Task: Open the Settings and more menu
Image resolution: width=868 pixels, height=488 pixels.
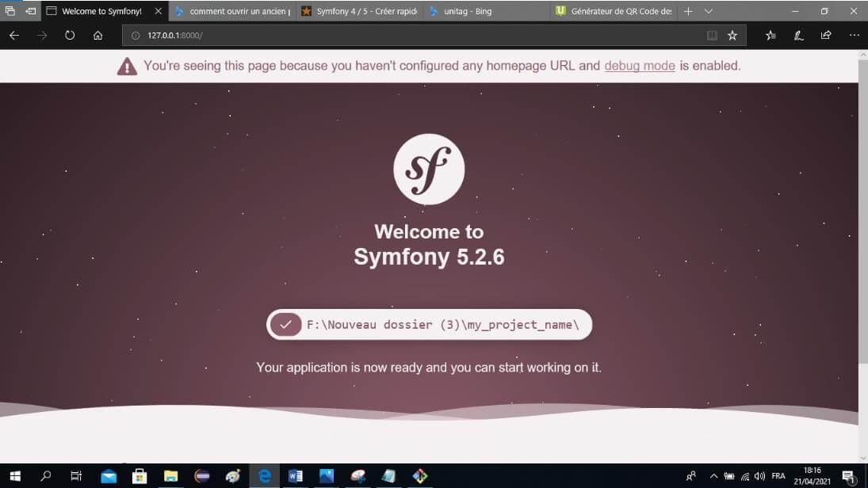Action: click(854, 35)
